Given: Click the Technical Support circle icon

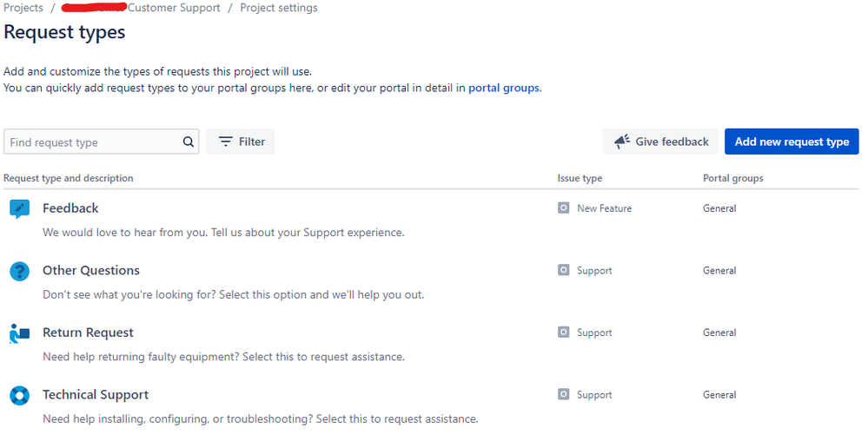Looking at the screenshot, I should pyautogui.click(x=19, y=395).
